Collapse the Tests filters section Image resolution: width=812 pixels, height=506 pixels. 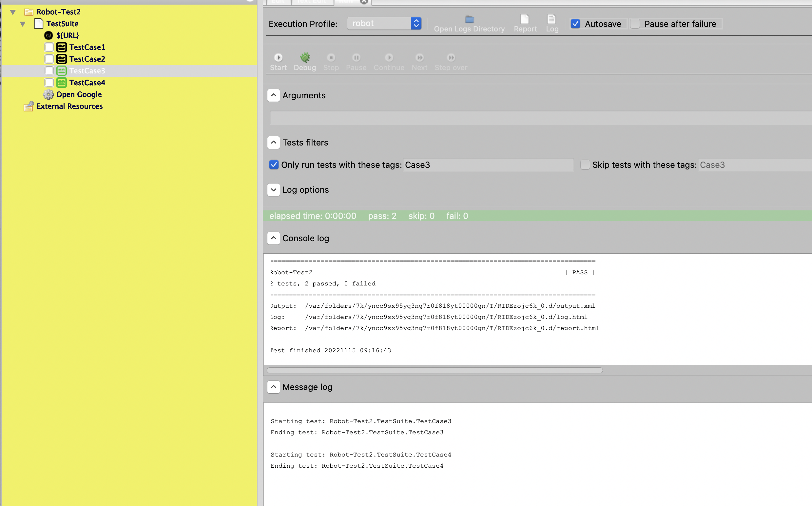click(x=273, y=143)
